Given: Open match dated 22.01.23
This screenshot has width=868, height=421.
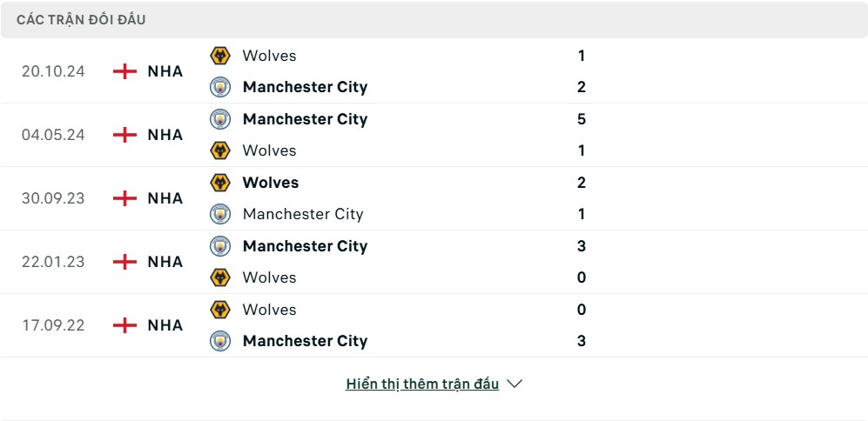Looking at the screenshot, I should pyautogui.click(x=53, y=262).
